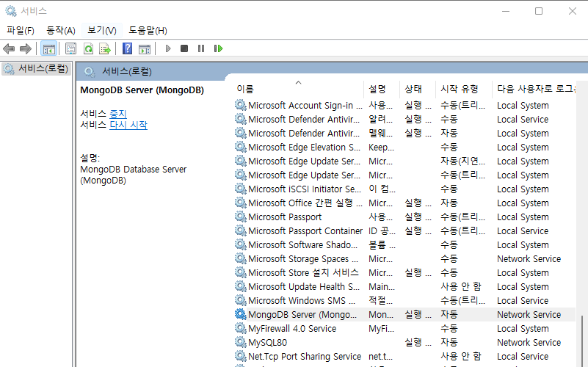Click the 중지 link to stop service
Viewport: 588px width, 367px height.
click(x=118, y=114)
